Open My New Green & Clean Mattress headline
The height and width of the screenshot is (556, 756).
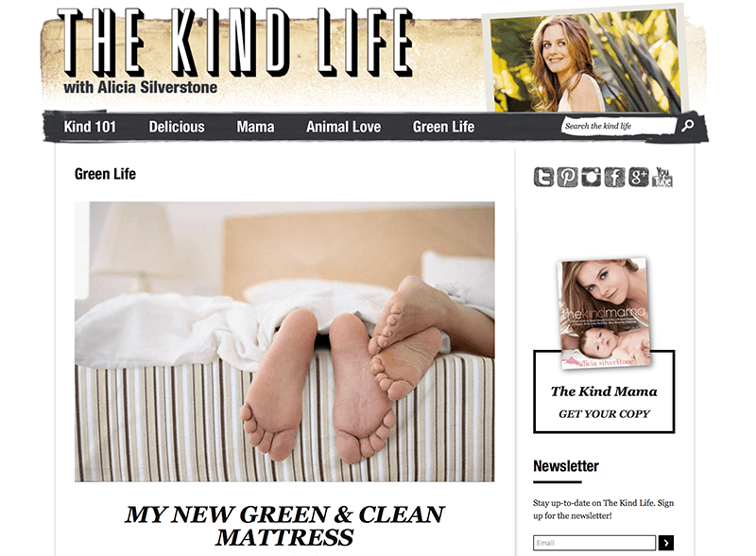[x=284, y=526]
